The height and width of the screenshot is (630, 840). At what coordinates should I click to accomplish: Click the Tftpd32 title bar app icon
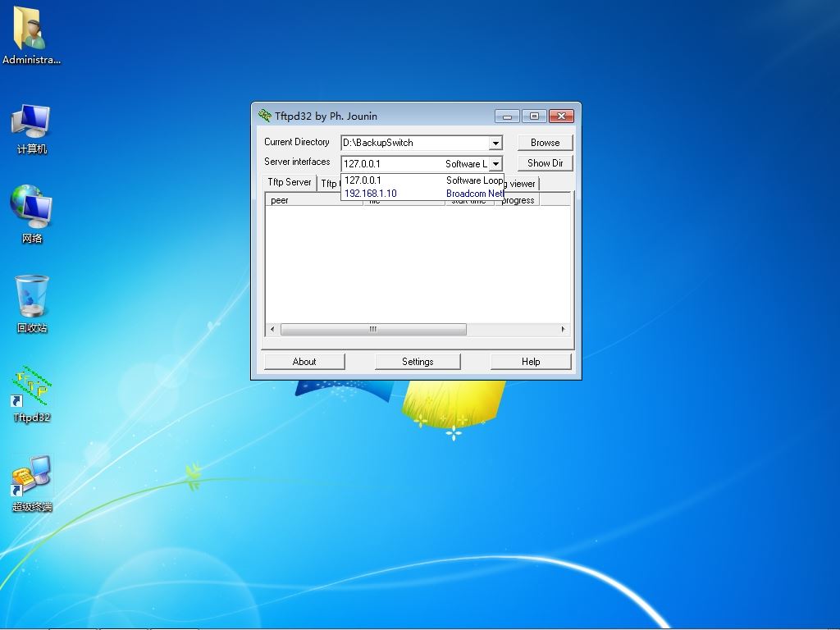pos(265,116)
